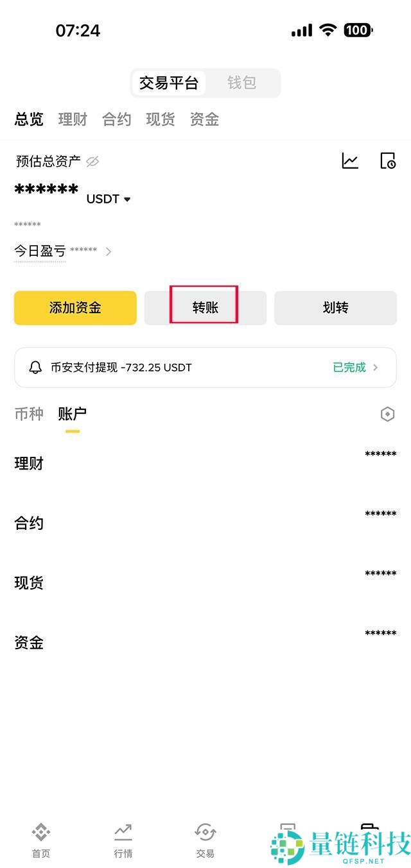Open the 合约 account row
Image resolution: width=411 pixels, height=868 pixels.
(28, 523)
